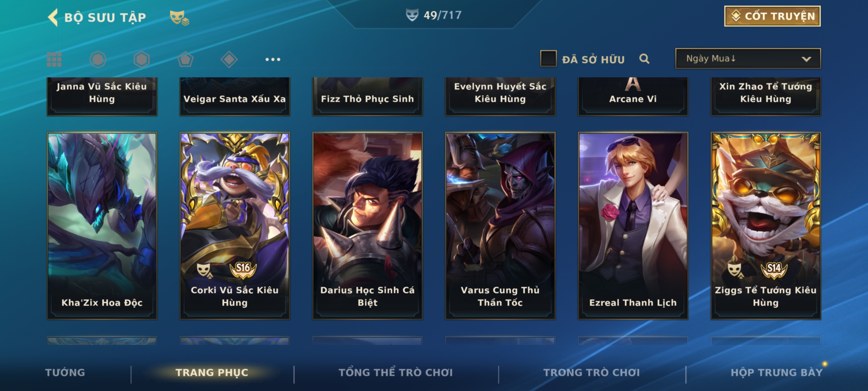Open more filters via three dots
This screenshot has height=391, width=868.
(x=273, y=59)
